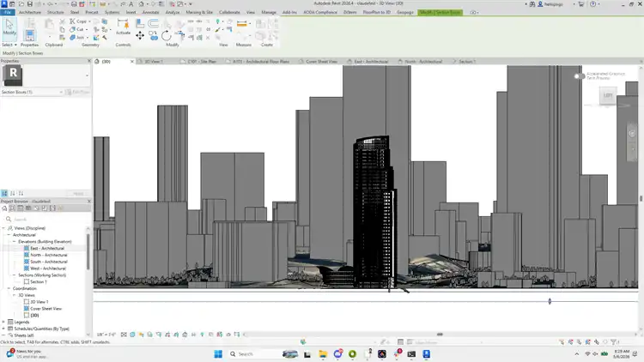Click the Align tool icon

(x=140, y=23)
